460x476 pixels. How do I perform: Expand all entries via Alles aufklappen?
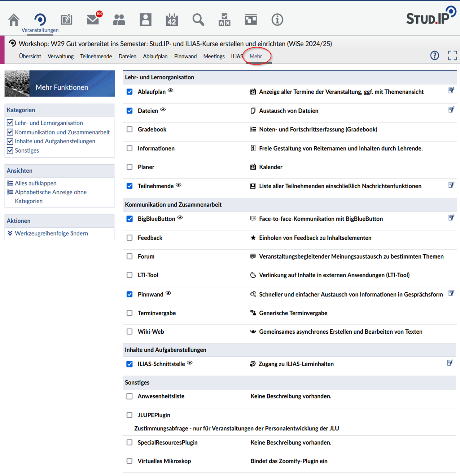pyautogui.click(x=35, y=183)
